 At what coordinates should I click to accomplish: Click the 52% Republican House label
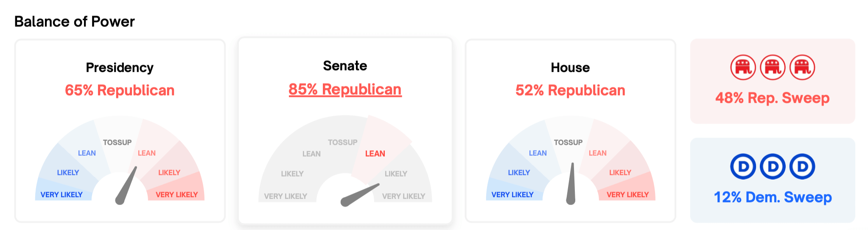(x=570, y=90)
